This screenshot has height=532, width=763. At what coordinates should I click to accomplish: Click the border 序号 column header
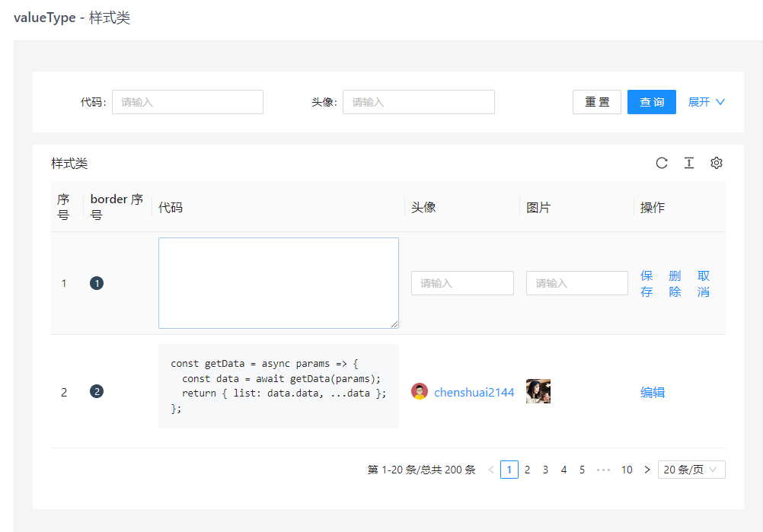[x=117, y=207]
